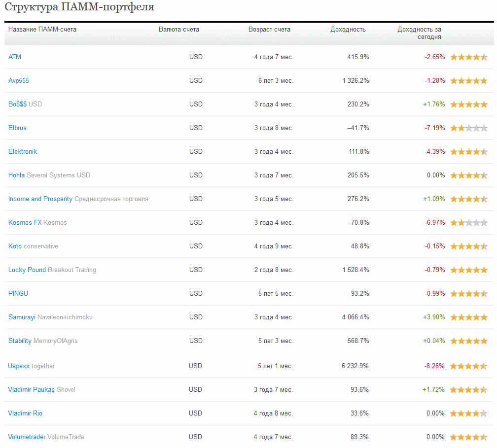The image size is (497, 448).
Task: Click the star rating for Avp555
Action: (468, 81)
